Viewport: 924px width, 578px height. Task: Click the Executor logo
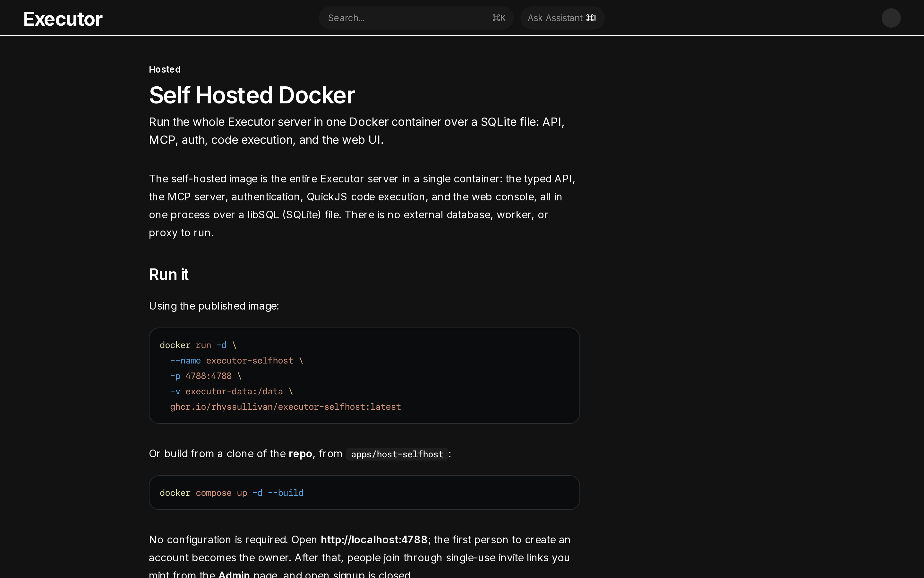click(63, 19)
